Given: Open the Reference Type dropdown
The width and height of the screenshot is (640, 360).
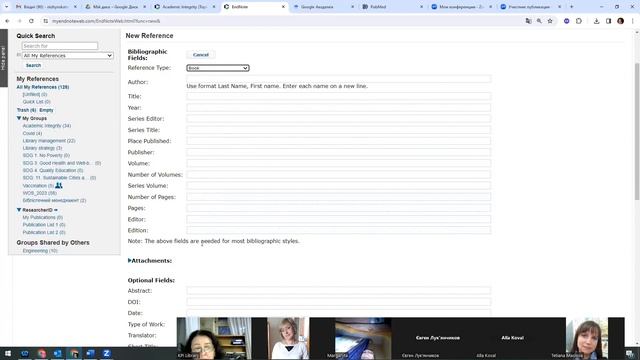Looking at the screenshot, I should pos(218,68).
